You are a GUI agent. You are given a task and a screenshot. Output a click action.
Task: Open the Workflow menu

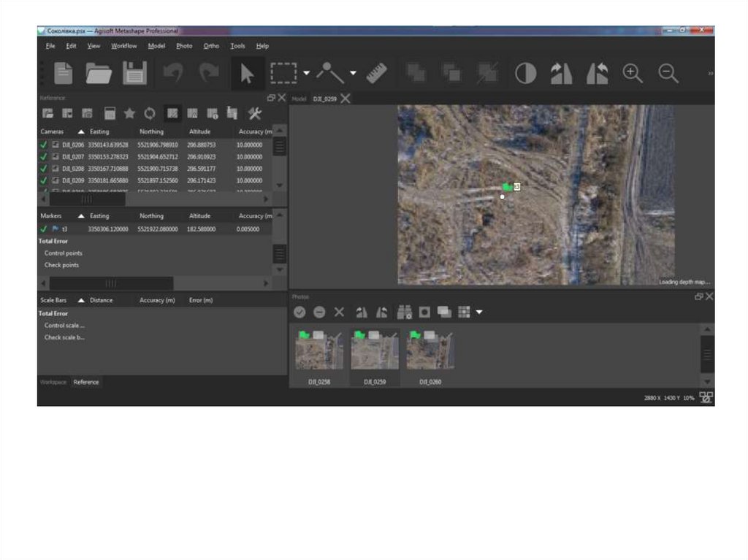123,46
